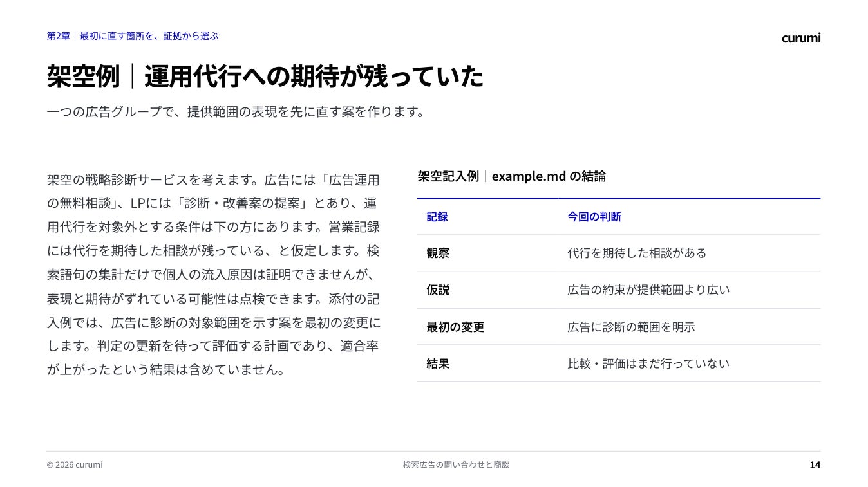Click the cell 代行を期待した相談がある
868x487 pixels.
637,253
